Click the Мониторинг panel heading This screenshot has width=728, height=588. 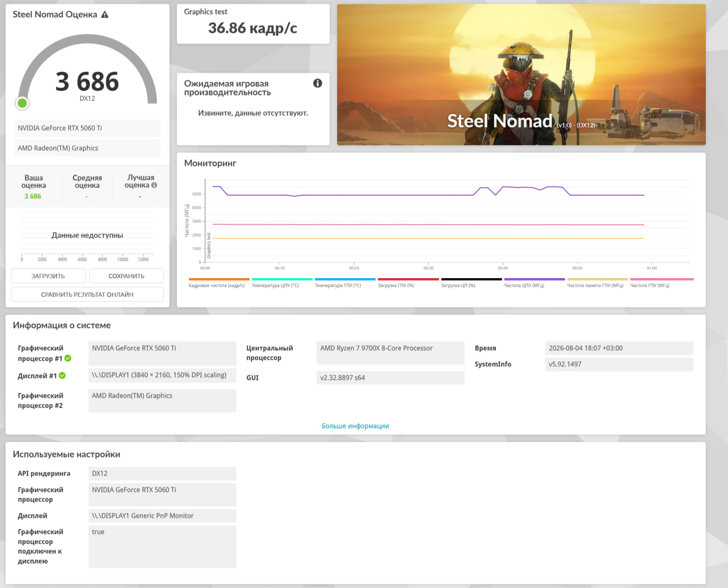pos(210,163)
